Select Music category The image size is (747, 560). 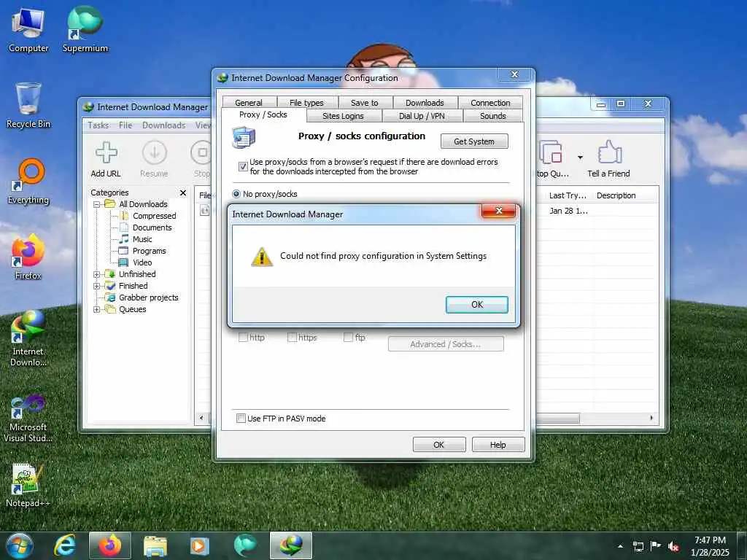coord(142,239)
